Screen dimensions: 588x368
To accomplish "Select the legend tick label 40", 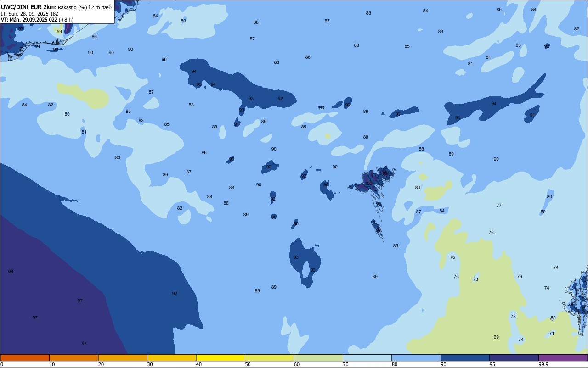I will tap(199, 364).
